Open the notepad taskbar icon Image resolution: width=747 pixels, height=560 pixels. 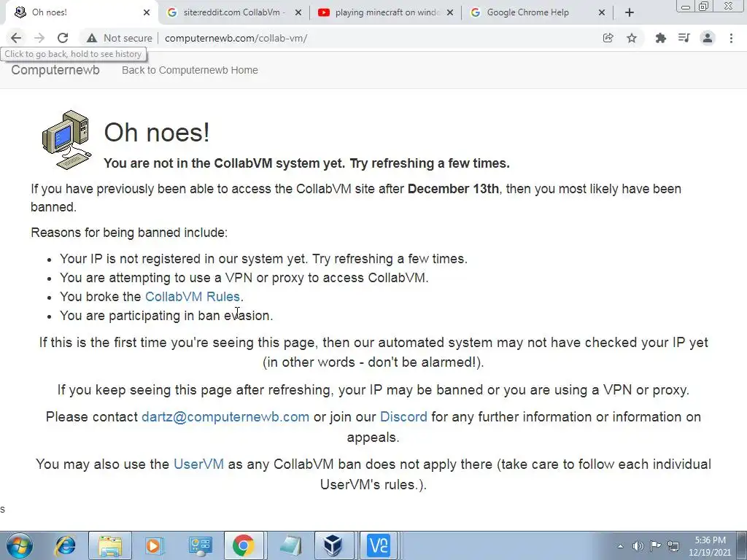[290, 545]
